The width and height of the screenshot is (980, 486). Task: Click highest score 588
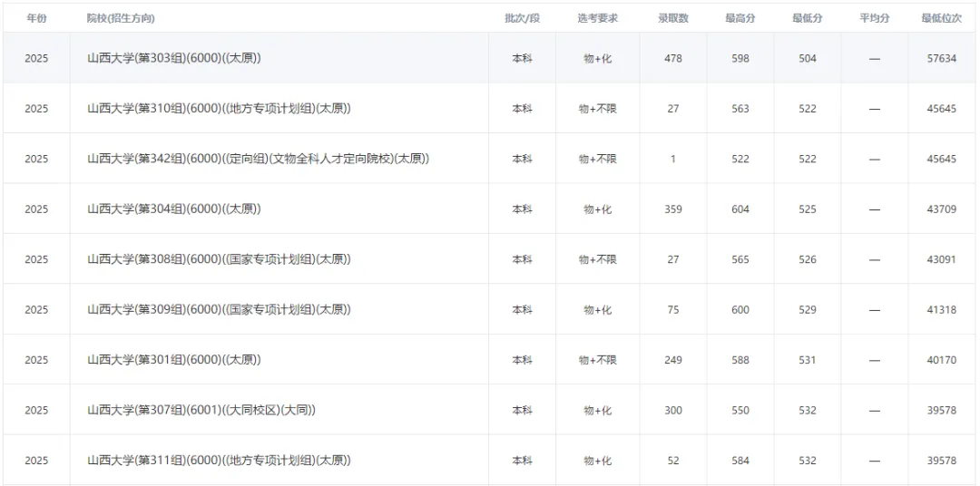coord(740,360)
